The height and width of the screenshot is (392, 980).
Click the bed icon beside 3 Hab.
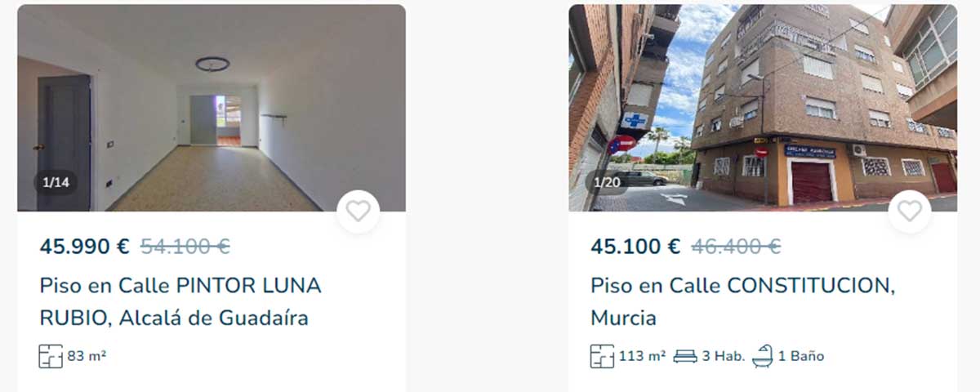point(685,356)
